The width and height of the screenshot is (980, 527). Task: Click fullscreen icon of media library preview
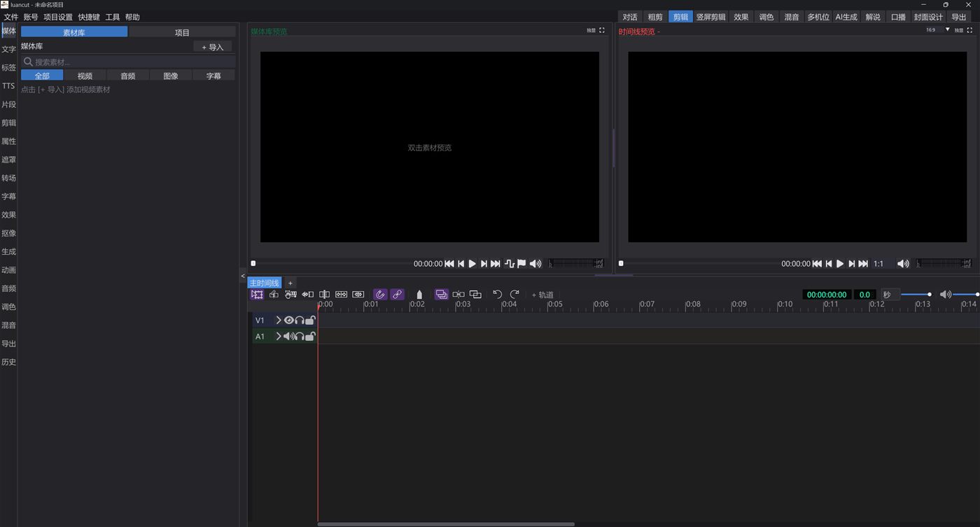pyautogui.click(x=602, y=30)
